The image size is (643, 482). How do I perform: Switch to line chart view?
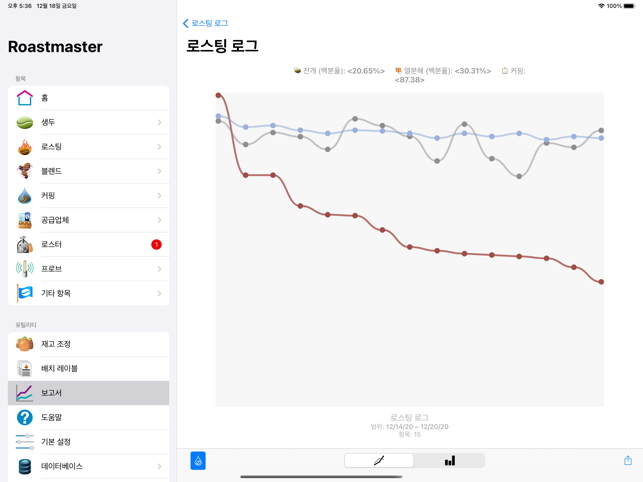tap(379, 460)
